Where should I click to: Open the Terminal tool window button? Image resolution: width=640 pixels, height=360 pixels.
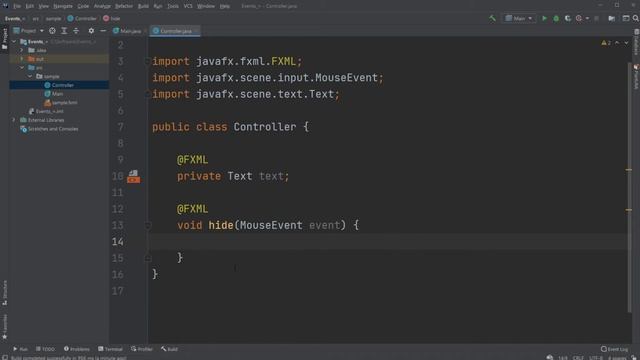pos(110,349)
